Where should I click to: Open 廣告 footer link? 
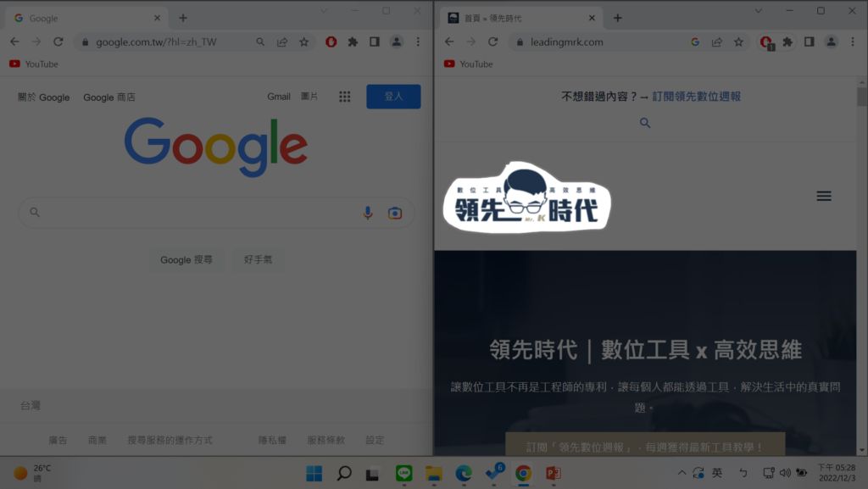point(58,441)
